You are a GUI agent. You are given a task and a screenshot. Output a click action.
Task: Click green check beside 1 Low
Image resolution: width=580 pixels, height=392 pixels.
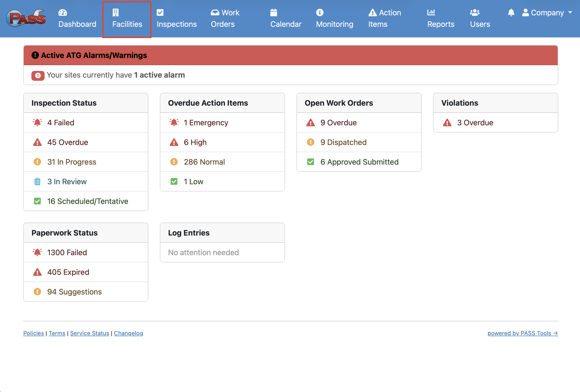tap(174, 181)
